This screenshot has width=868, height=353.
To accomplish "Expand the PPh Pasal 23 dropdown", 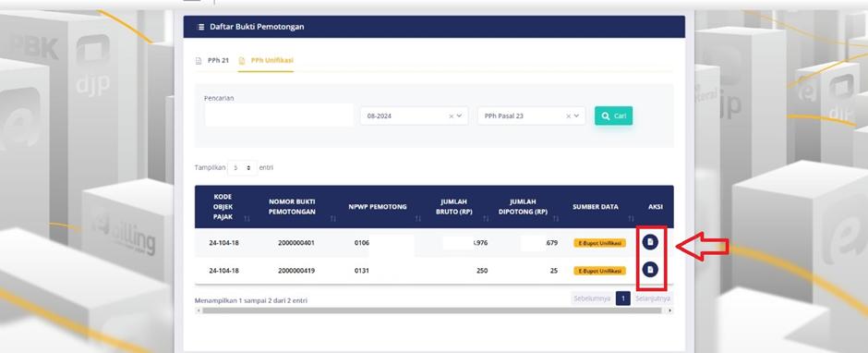I will (x=577, y=116).
